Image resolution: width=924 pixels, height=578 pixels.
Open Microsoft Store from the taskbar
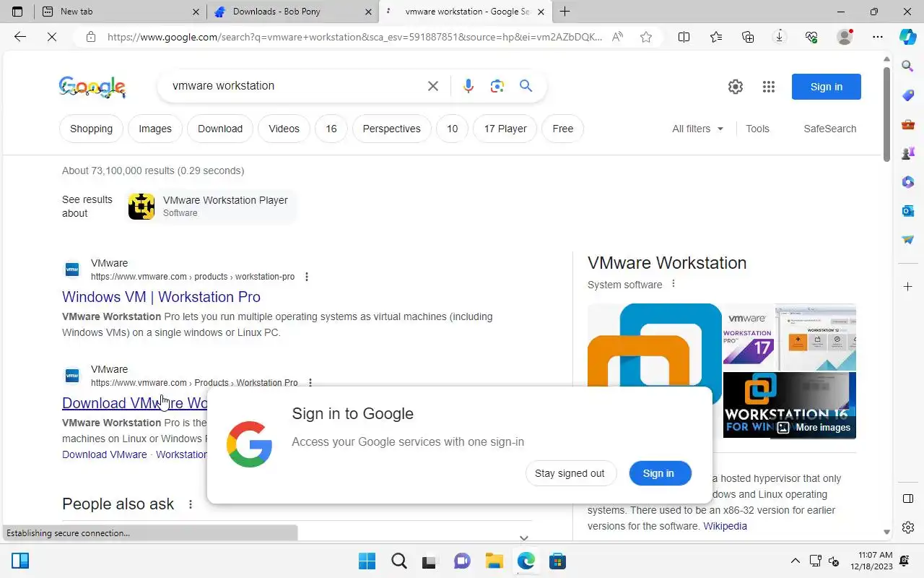tap(557, 561)
